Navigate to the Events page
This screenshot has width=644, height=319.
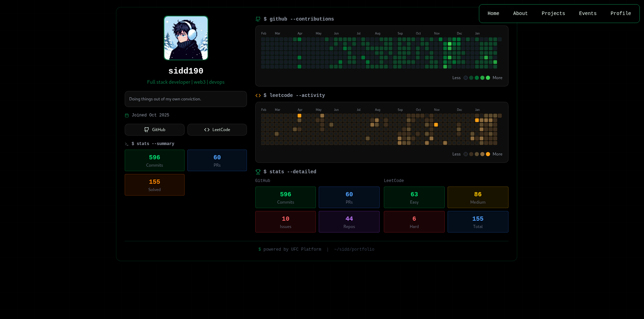[x=588, y=14]
